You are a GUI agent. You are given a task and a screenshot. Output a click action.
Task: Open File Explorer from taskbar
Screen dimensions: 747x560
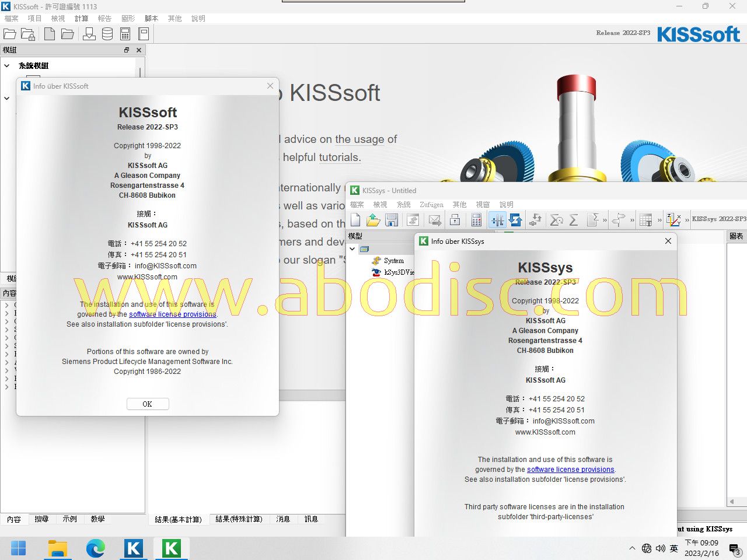[x=57, y=548]
